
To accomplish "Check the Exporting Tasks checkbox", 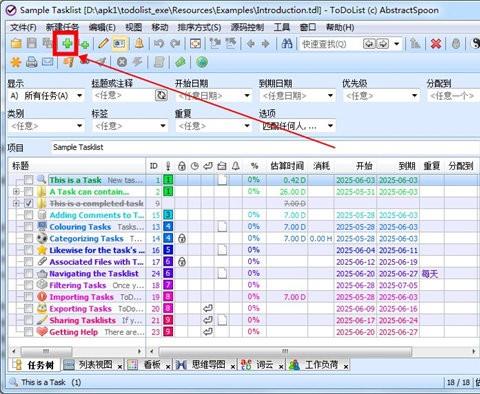I will [29, 309].
